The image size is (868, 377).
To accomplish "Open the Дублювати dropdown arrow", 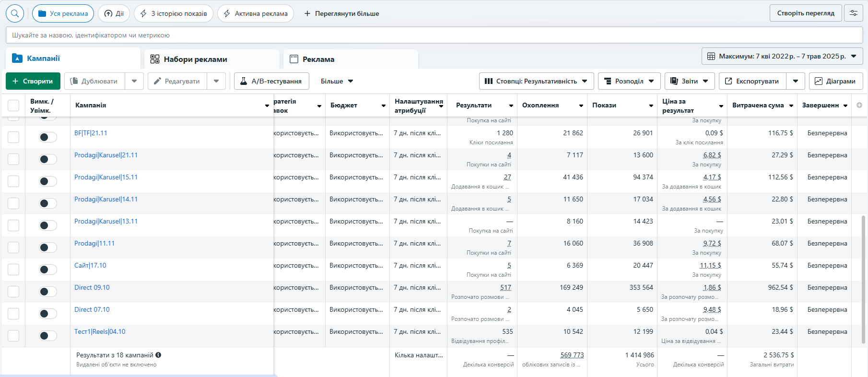I will pyautogui.click(x=134, y=81).
